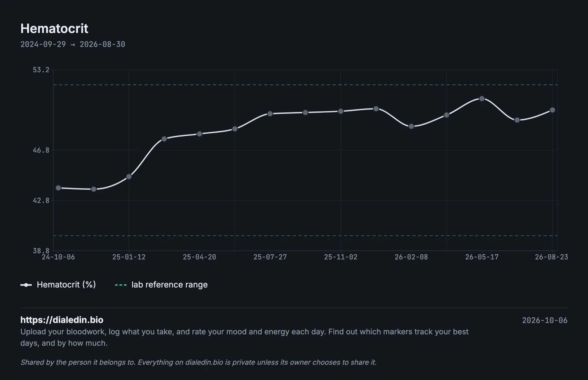588x380 pixels.
Task: Select the first data point near 24-10-06
Action: (58, 188)
